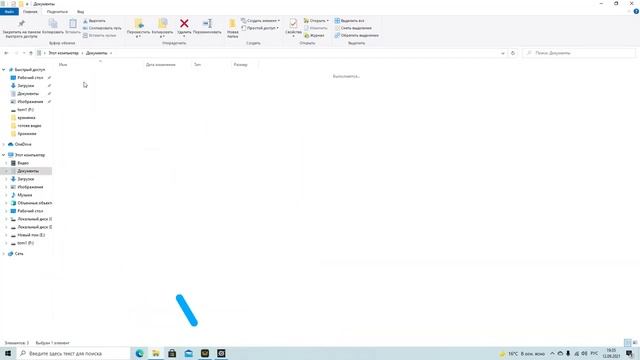The image size is (640, 360).
Task: Open the Открыть dropdown in ribbon
Action: [x=316, y=21]
